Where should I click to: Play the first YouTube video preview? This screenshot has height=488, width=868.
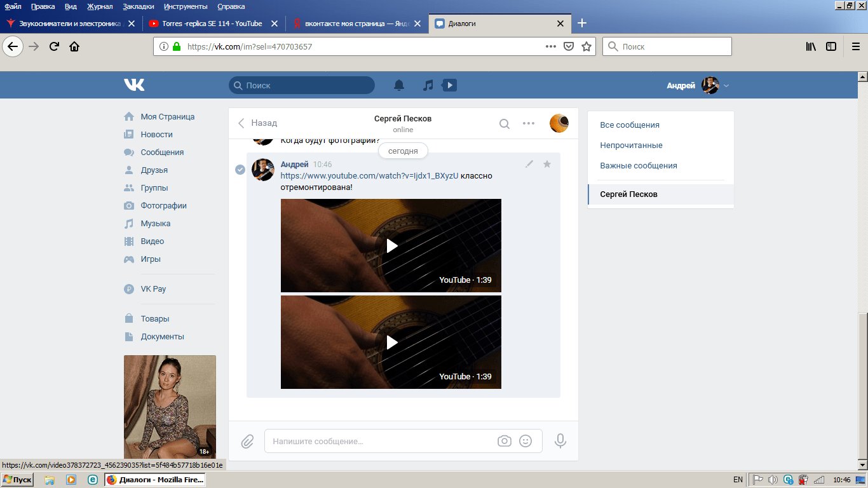tap(391, 246)
